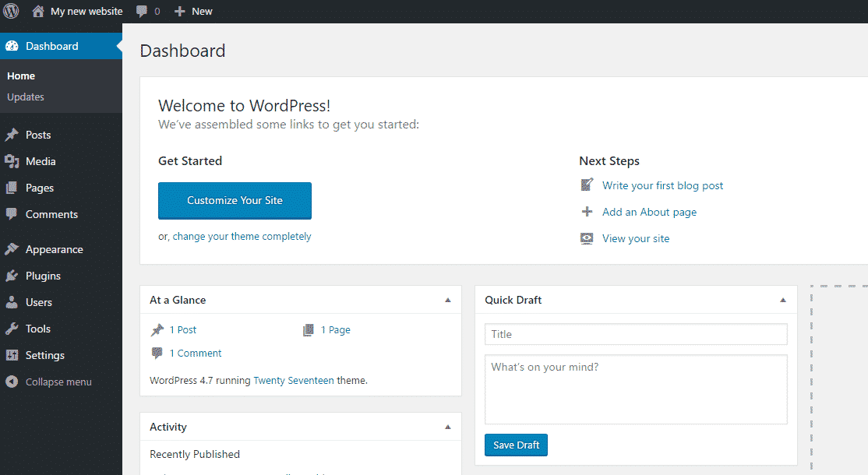Open the Pages menu

point(40,188)
